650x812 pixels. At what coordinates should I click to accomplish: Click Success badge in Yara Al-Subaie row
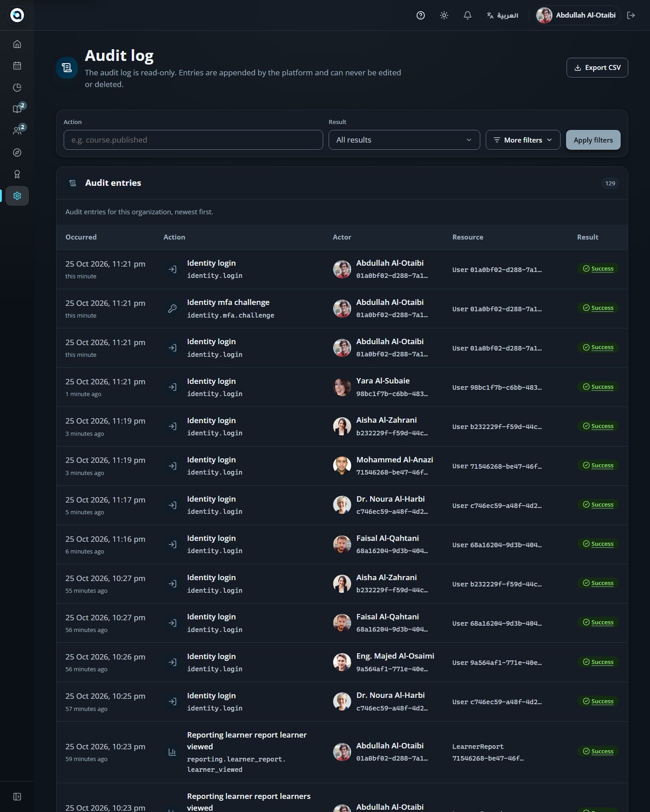(x=598, y=387)
